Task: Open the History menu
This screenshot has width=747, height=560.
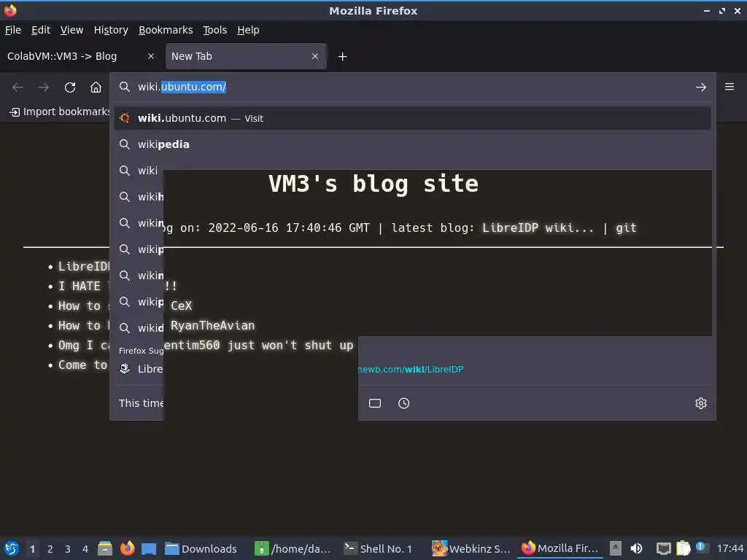Action: [x=111, y=30]
